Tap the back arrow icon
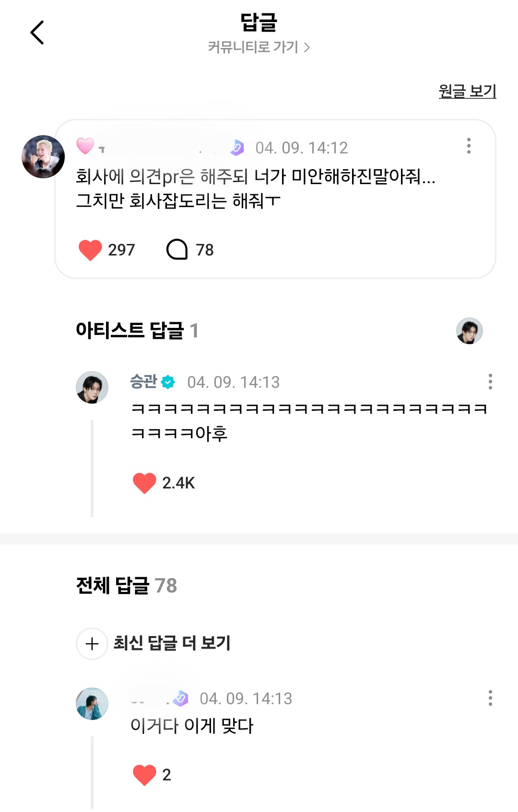Image resolution: width=518 pixels, height=812 pixels. [37, 33]
